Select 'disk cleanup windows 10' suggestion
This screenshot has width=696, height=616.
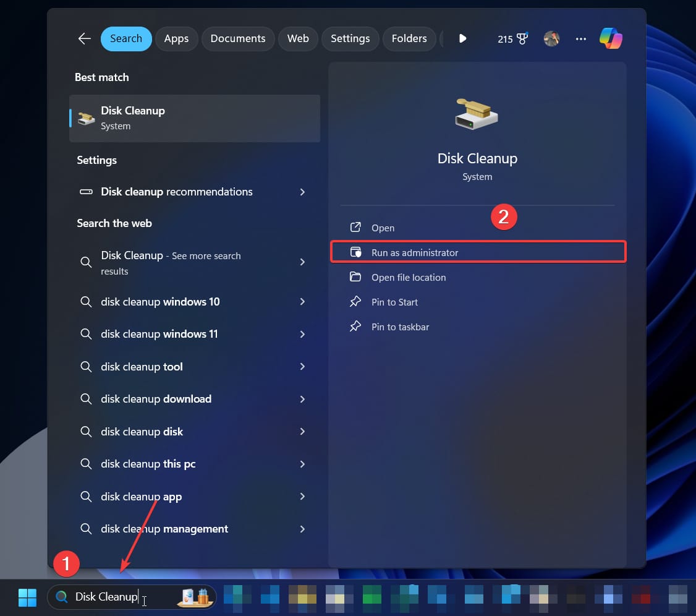tap(195, 302)
